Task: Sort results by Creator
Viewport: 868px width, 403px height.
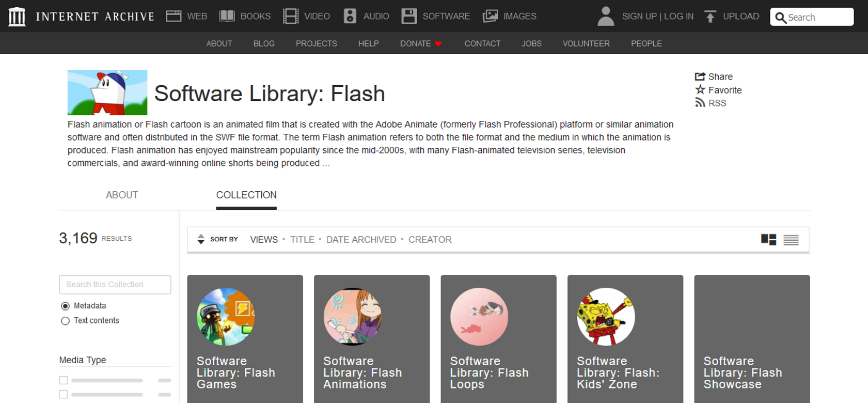Action: point(430,240)
